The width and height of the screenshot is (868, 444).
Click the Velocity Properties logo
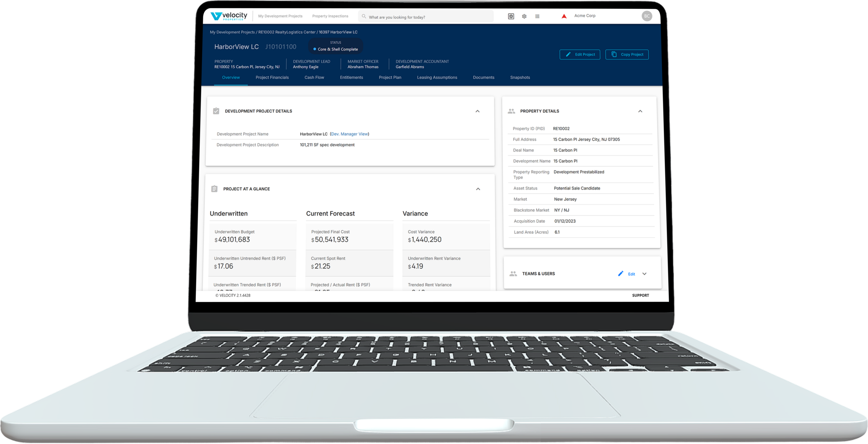tap(229, 16)
